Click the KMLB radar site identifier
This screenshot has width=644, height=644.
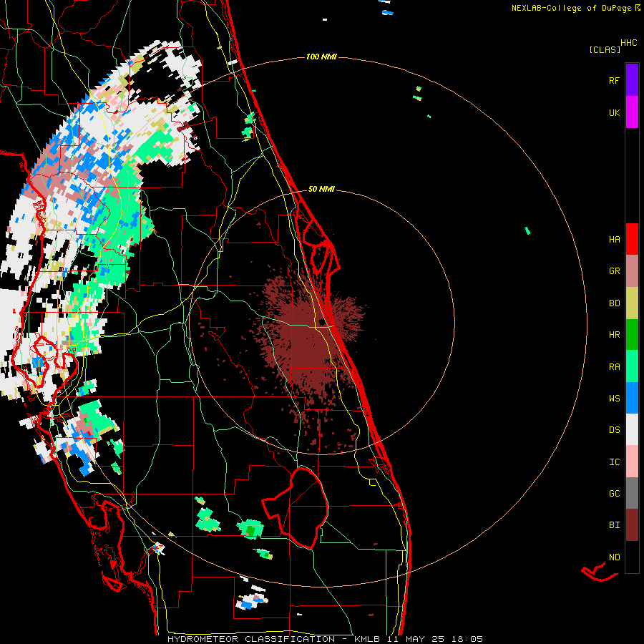pos(366,639)
